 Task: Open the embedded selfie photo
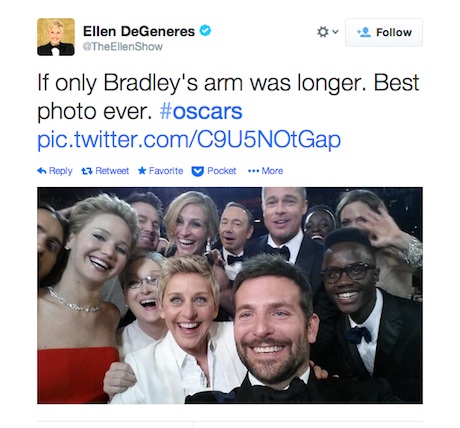(x=230, y=295)
